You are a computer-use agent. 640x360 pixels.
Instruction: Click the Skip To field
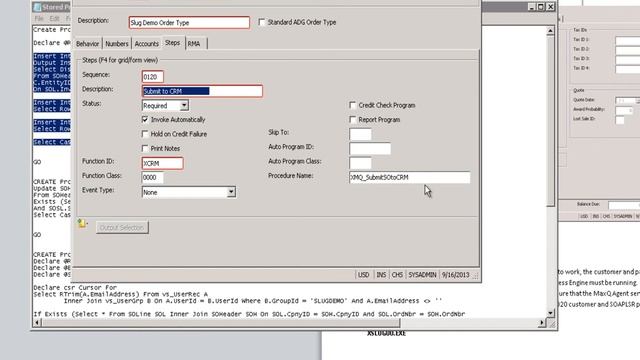pyautogui.click(x=360, y=134)
